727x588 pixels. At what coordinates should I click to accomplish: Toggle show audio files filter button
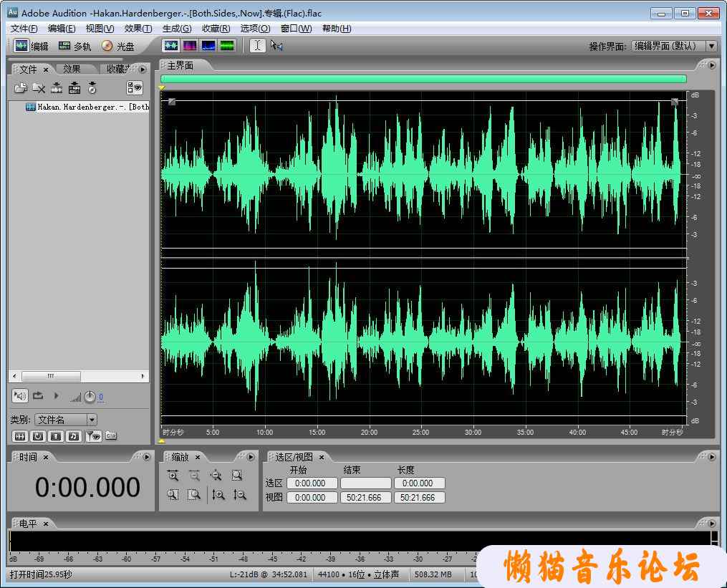20,436
